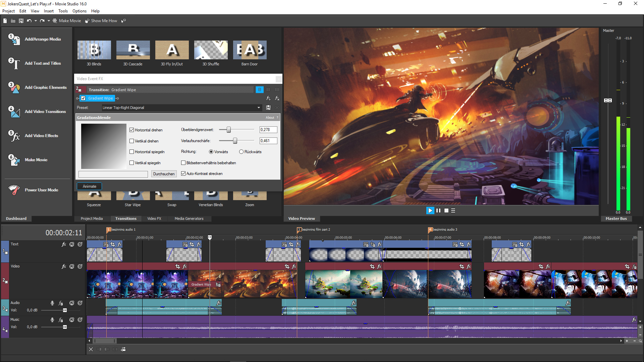Open the Options menu
The image size is (644, 362).
tap(79, 11)
